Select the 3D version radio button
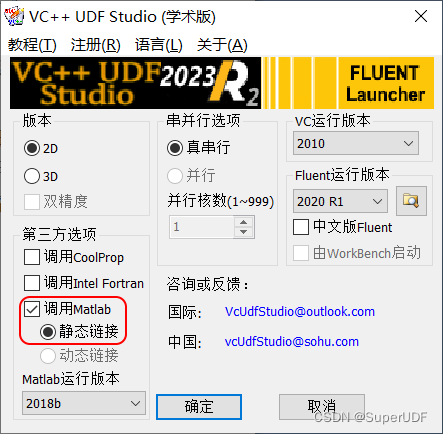This screenshot has width=443, height=434. [32, 176]
